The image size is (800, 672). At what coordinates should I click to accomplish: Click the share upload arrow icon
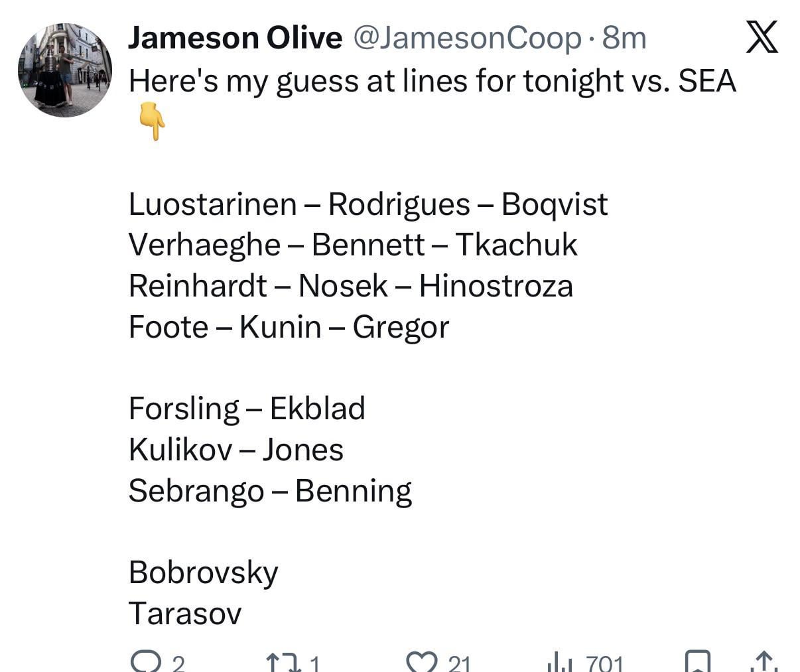click(x=765, y=662)
